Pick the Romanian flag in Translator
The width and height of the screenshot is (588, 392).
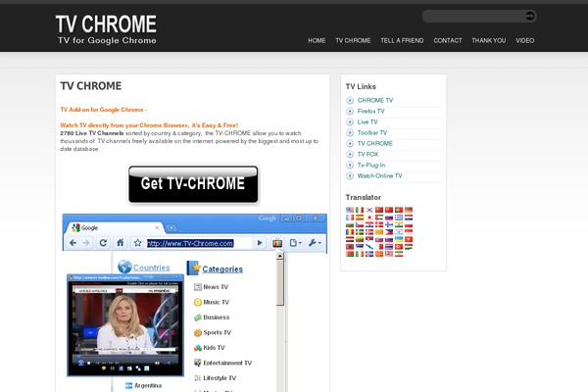[x=350, y=232]
